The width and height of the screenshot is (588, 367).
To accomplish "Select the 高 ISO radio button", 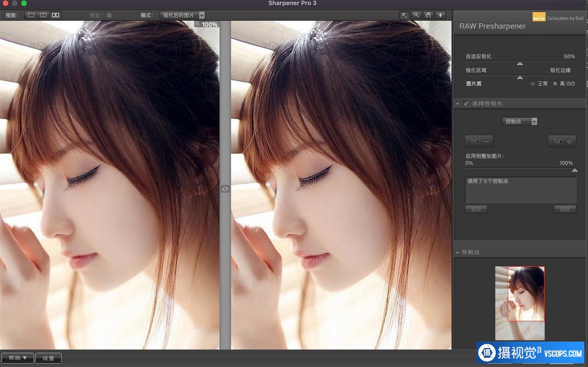I will pos(555,84).
